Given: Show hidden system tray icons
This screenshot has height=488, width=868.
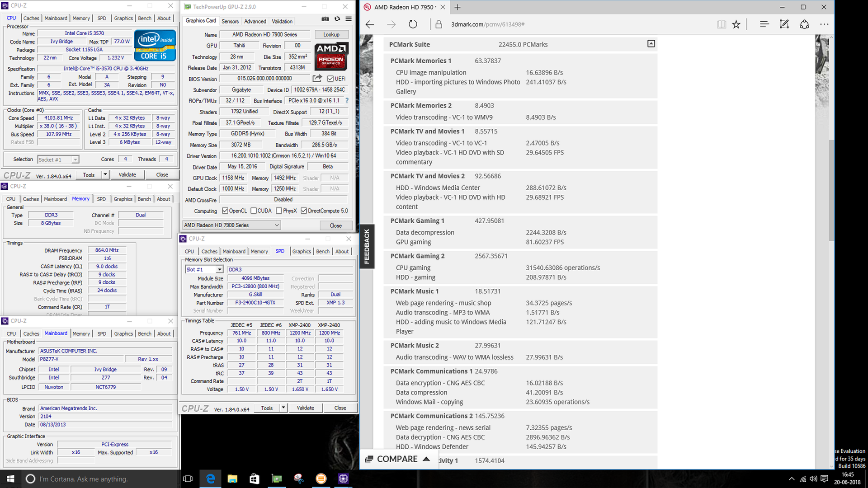Looking at the screenshot, I should [x=792, y=479].
